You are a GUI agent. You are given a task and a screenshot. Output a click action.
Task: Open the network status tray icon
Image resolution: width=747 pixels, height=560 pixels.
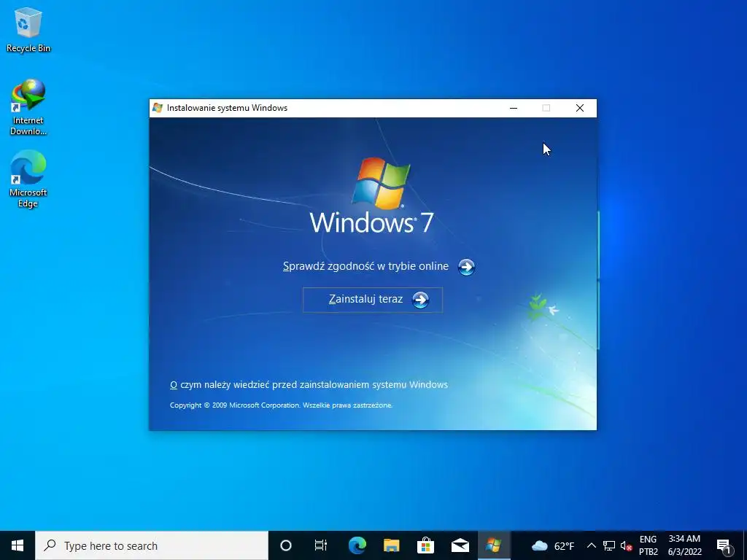[609, 545]
